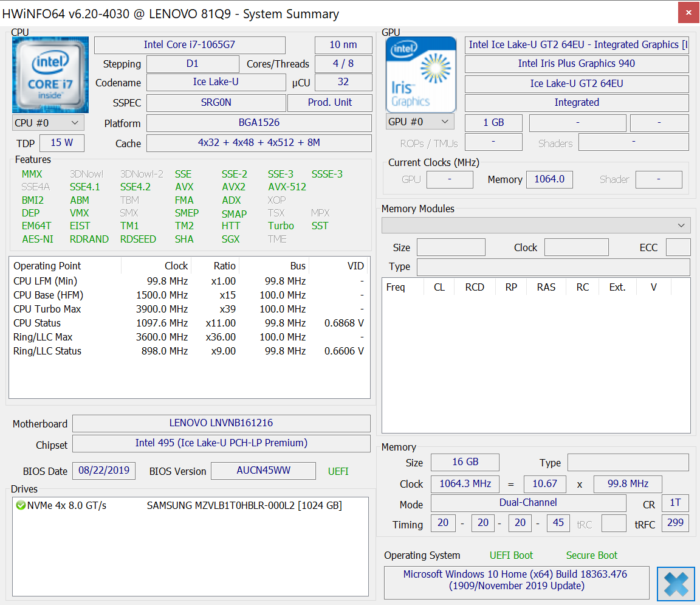This screenshot has height=605, width=700.
Task: Click the AVX-512 feature label
Action: [x=287, y=187]
